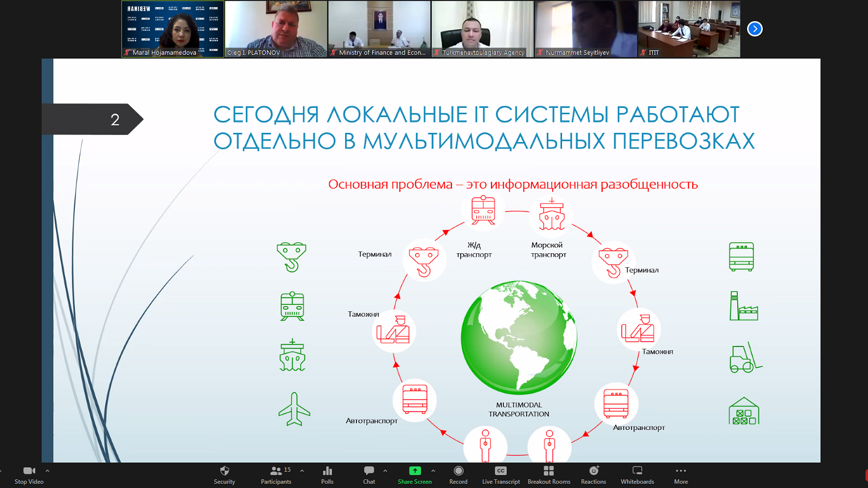868x488 pixels.
Task: Select Oleg I. PLATONOV video thumbnail
Action: click(x=276, y=29)
